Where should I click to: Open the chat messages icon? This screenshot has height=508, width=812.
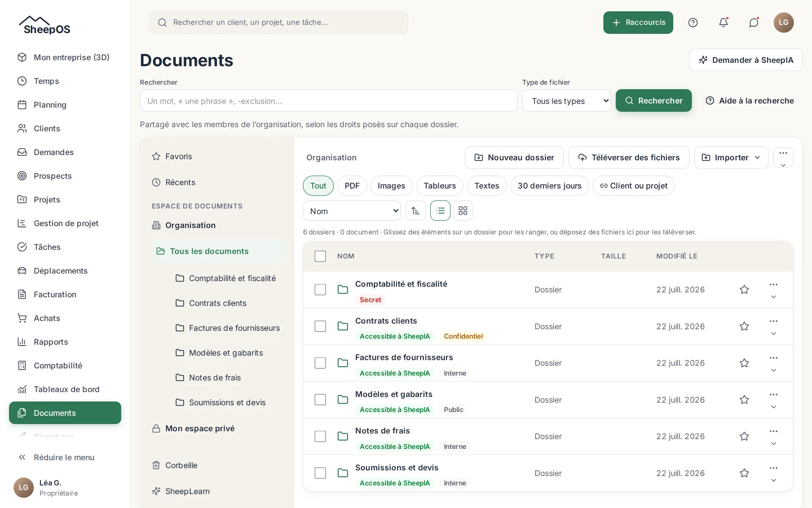pyautogui.click(x=753, y=23)
